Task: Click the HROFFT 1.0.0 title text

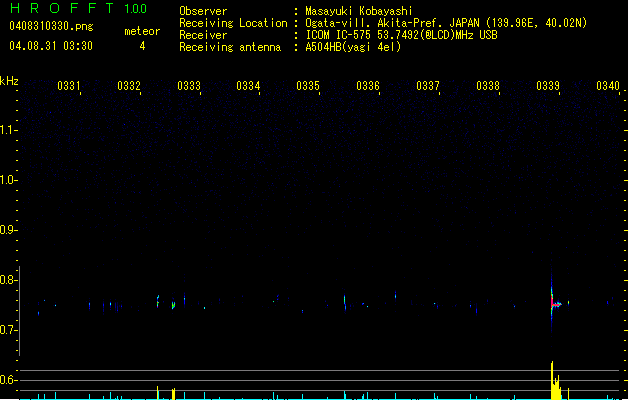Action: tap(79, 8)
